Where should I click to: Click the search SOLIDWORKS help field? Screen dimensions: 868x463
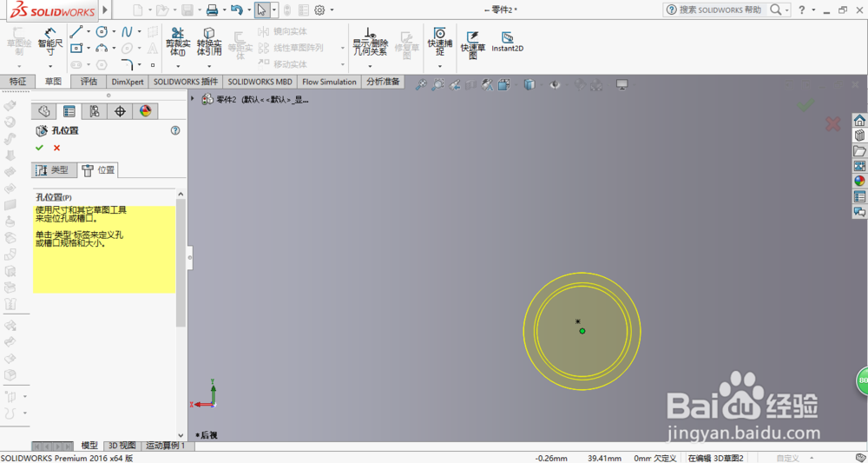pyautogui.click(x=720, y=10)
